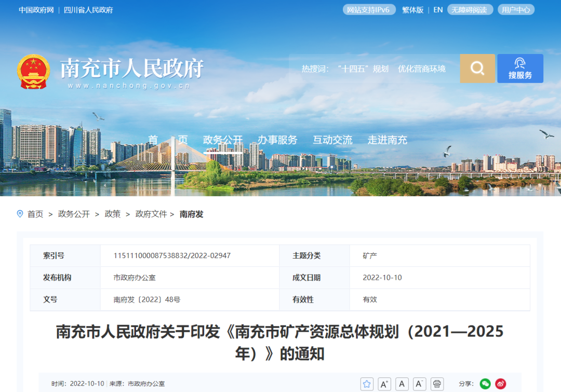Viewport: 561px width, 392px height.
Task: Open the 政务公开 navigation menu
Action: click(x=223, y=140)
